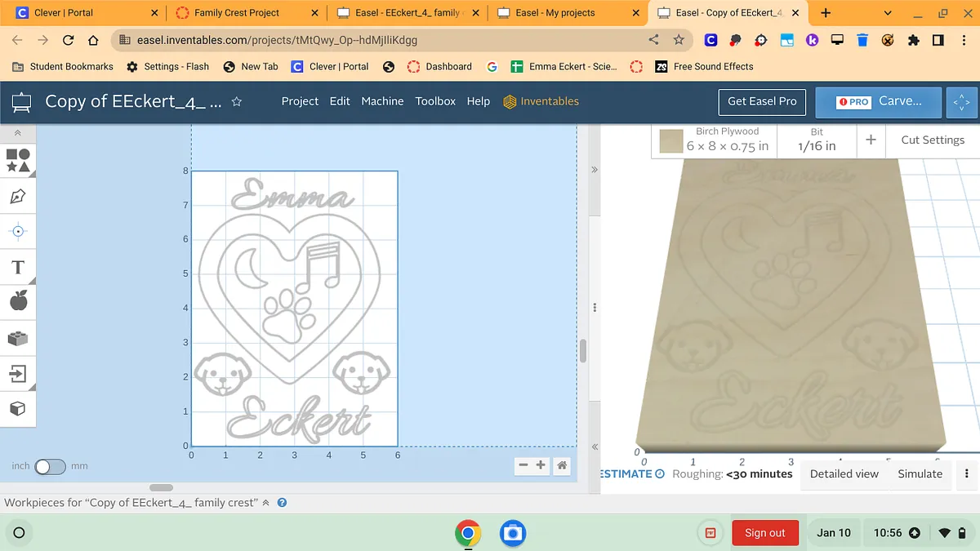Click the birch plywood material swatch

671,140
